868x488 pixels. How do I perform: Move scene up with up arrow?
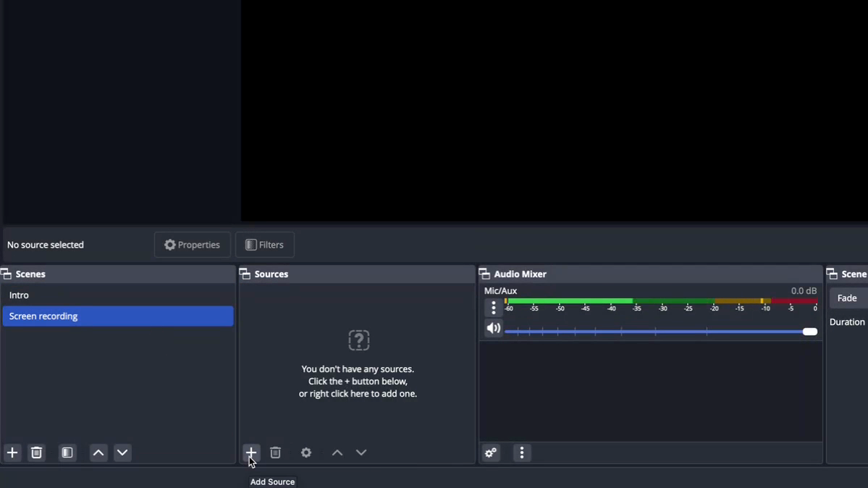98,453
